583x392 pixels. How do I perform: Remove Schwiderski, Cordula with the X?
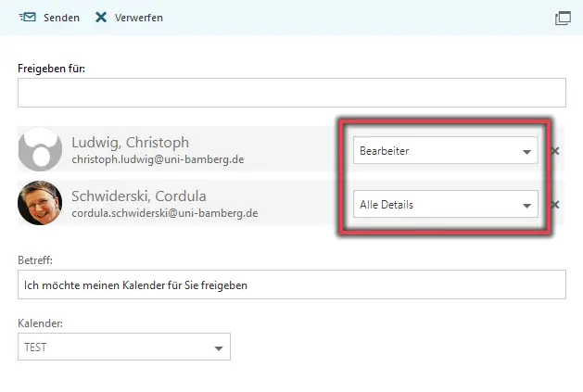tap(555, 205)
